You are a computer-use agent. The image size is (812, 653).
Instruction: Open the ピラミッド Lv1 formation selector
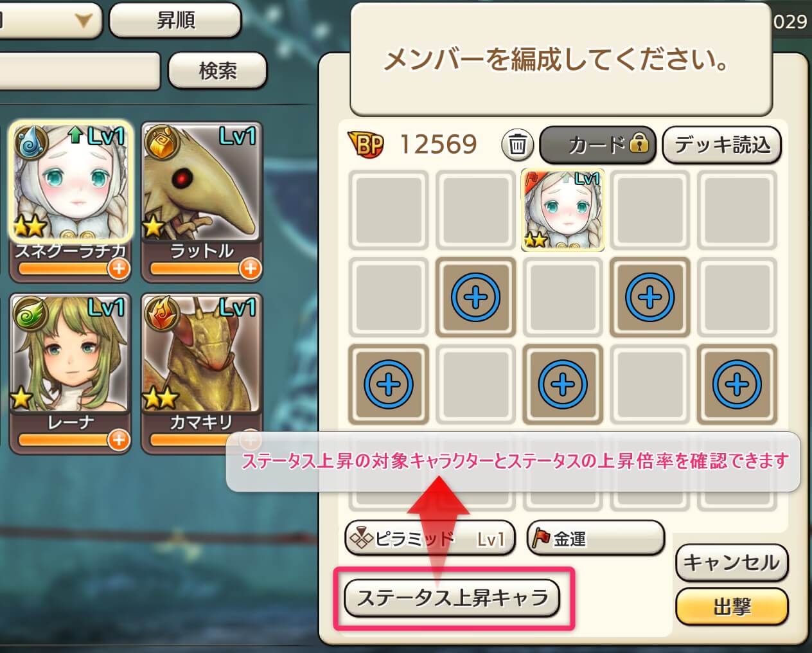[430, 539]
